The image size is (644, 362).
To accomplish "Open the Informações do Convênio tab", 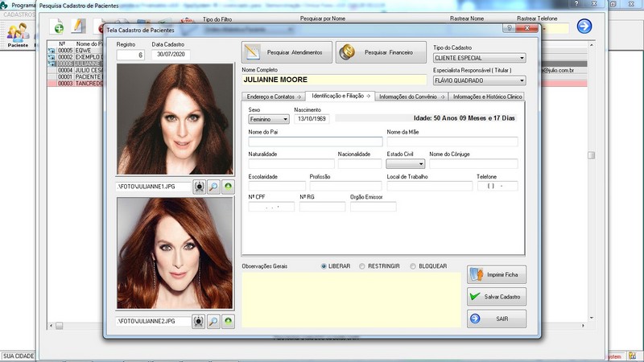I will point(411,97).
